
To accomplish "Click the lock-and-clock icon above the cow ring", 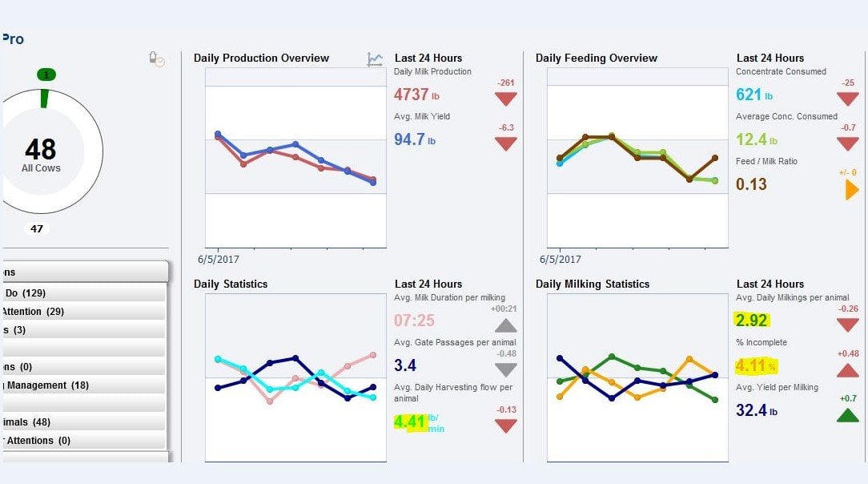I will click(156, 58).
